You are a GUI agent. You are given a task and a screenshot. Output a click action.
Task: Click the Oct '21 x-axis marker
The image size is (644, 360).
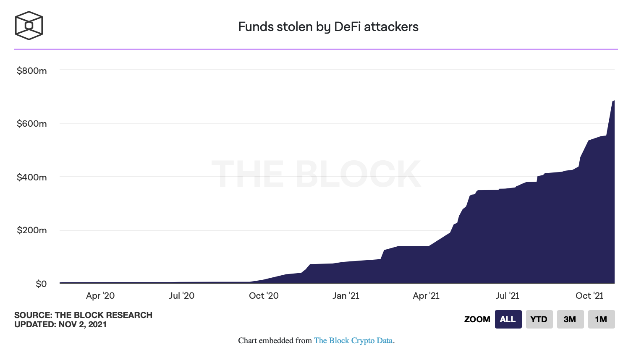pos(589,296)
